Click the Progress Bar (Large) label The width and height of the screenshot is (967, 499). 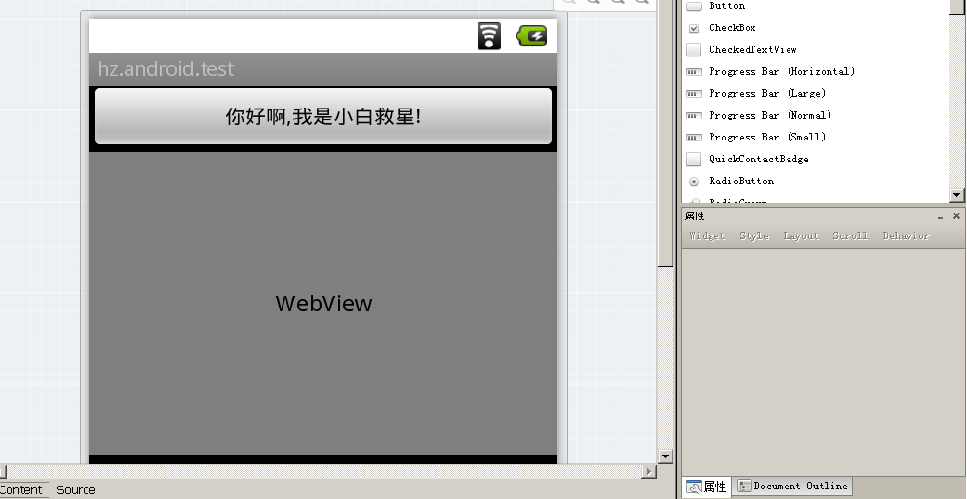pyautogui.click(x=767, y=94)
